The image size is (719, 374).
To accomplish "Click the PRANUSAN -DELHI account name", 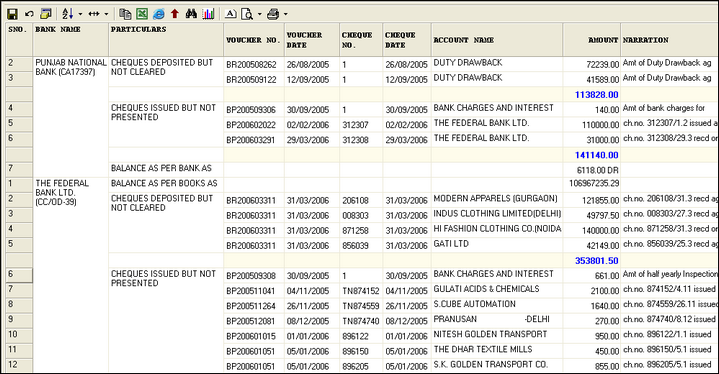I will 492,319.
